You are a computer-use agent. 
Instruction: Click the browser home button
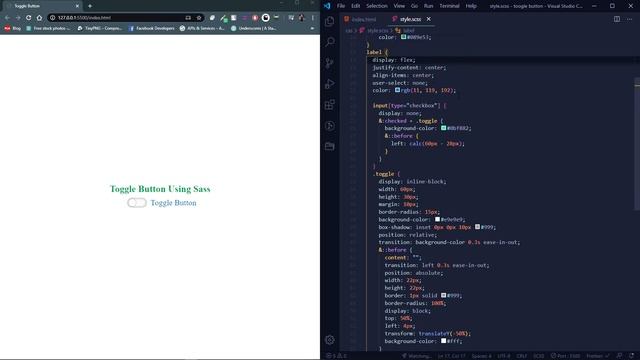coord(39,18)
